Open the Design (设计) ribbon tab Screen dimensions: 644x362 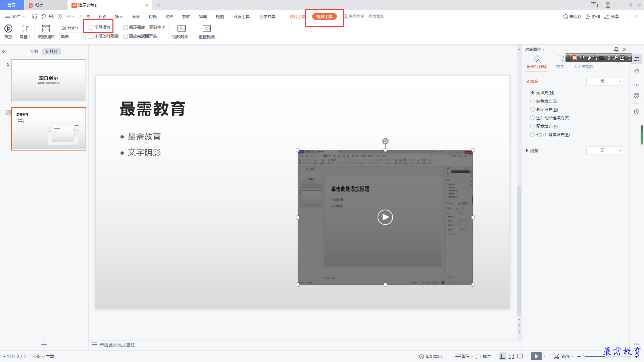tap(136, 16)
